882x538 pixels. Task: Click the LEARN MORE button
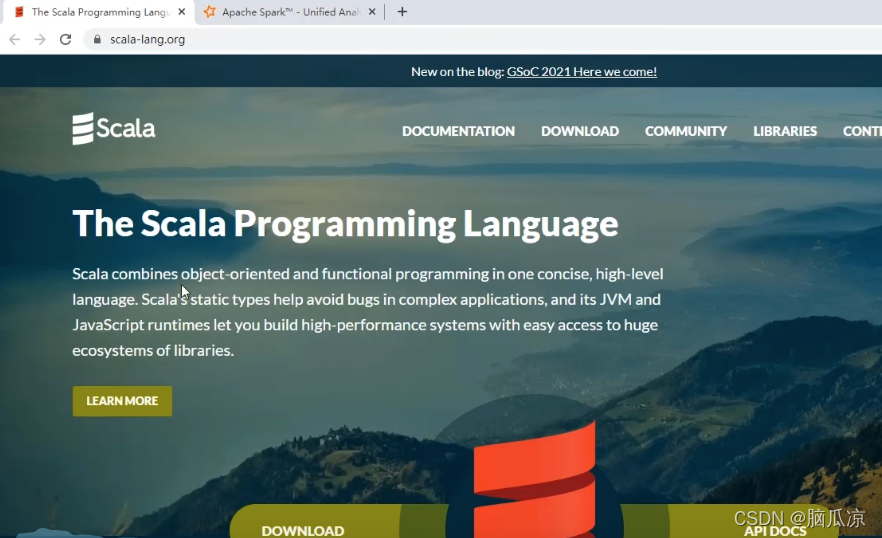(122, 401)
